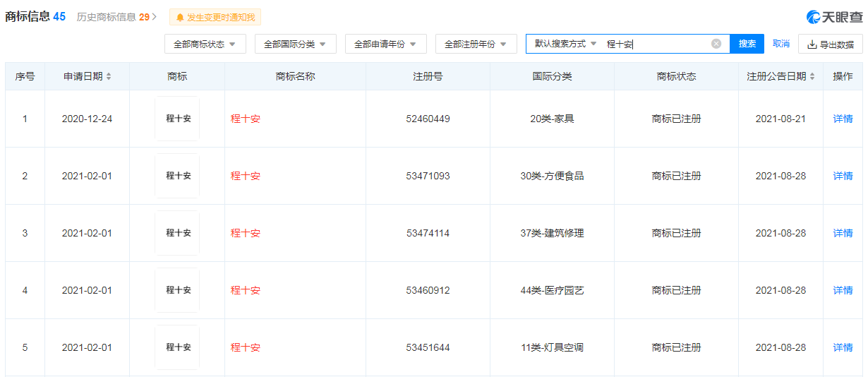Open trademark image thumbnail in row 1
Screen dimensions: 868x377
[x=177, y=119]
